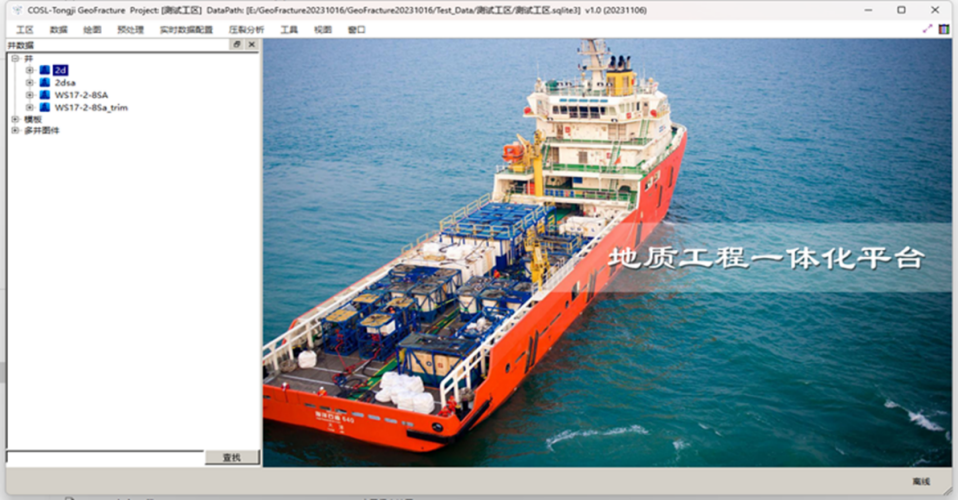Expand the 多井图件 tree node
The height and width of the screenshot is (500, 958).
tap(15, 130)
